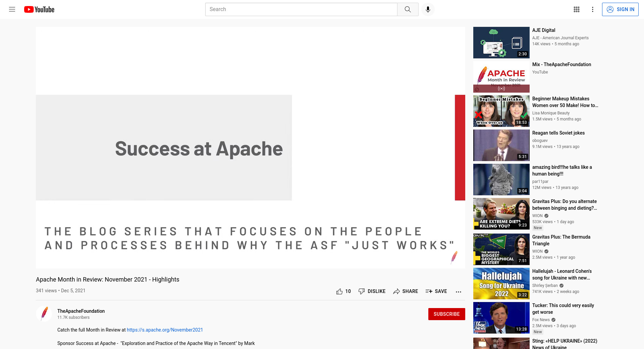Save video to a playlist
This screenshot has height=349, width=644.
click(436, 291)
